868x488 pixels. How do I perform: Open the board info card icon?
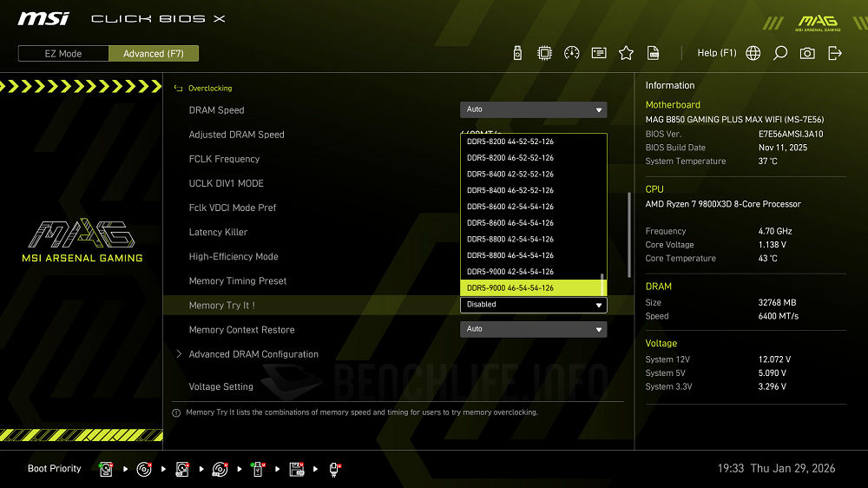pyautogui.click(x=599, y=53)
